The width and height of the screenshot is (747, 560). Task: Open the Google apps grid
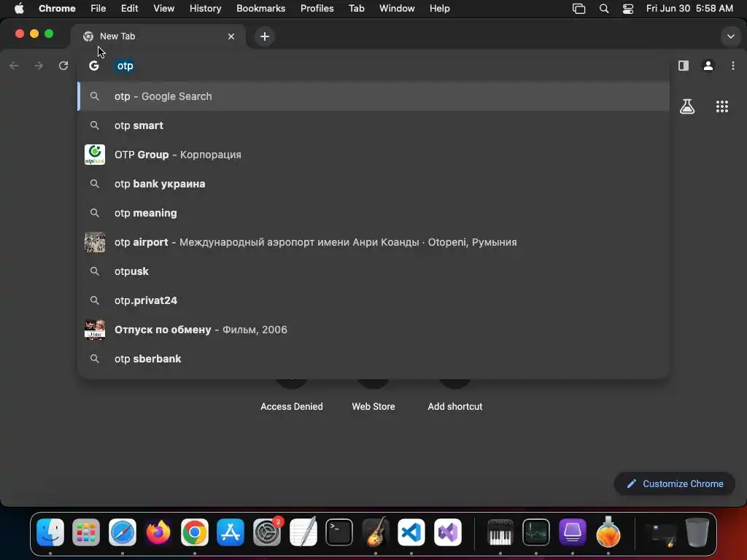click(x=721, y=106)
